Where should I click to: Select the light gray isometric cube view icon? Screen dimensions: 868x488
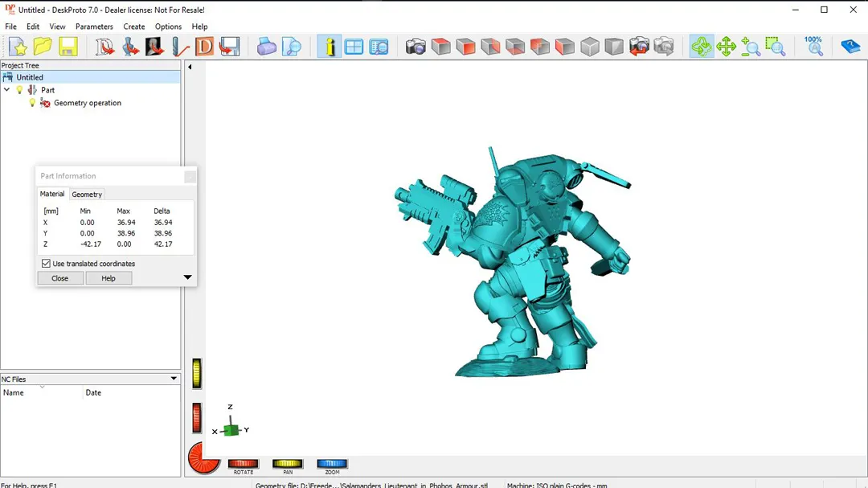(x=590, y=47)
